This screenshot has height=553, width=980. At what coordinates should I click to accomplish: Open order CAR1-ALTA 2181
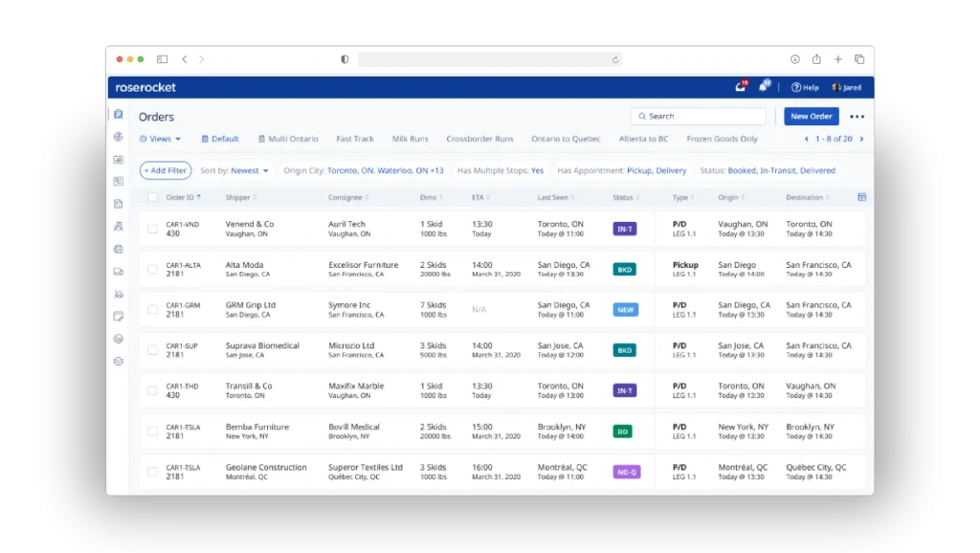pyautogui.click(x=183, y=269)
